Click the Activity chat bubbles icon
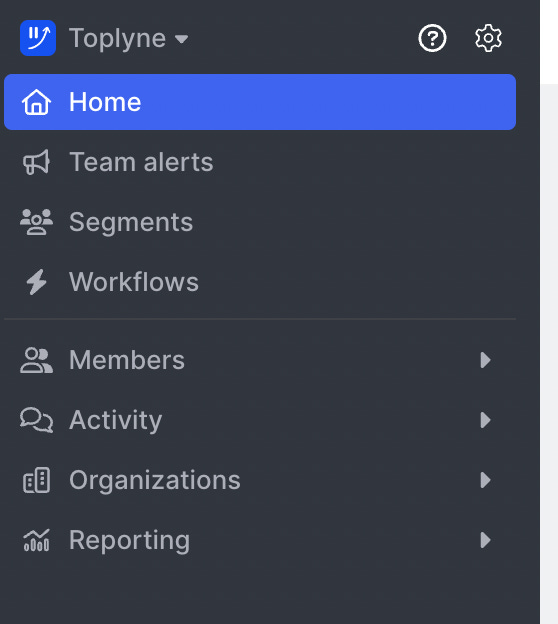Image resolution: width=558 pixels, height=624 pixels. (36, 420)
